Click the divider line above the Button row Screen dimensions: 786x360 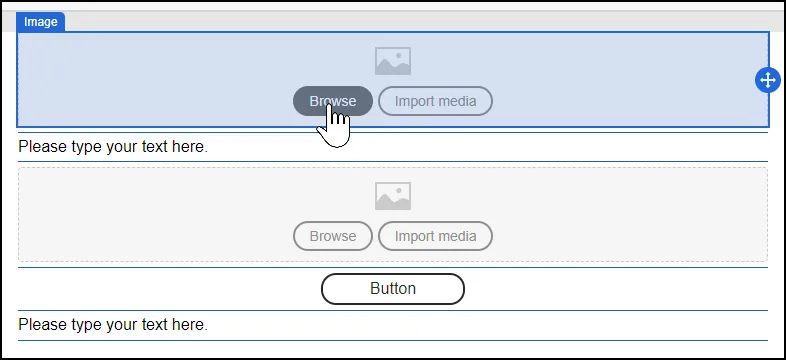(393, 267)
